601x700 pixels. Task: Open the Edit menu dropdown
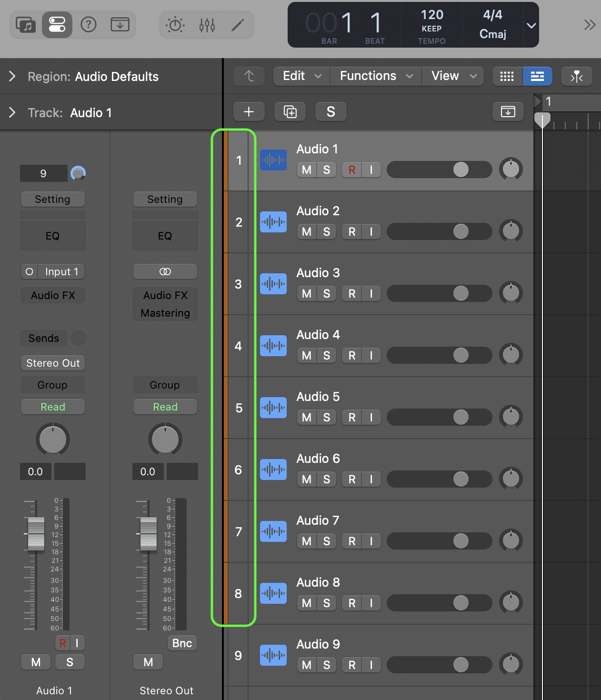point(302,76)
